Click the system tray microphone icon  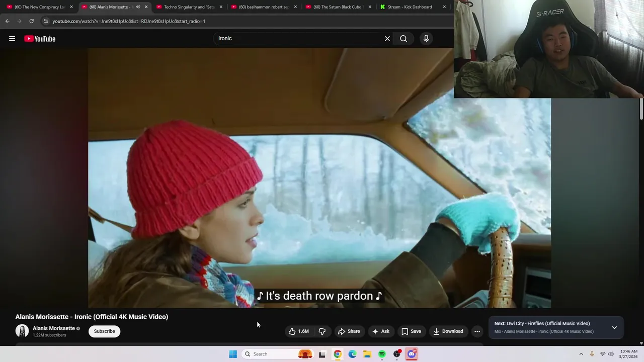click(x=592, y=354)
